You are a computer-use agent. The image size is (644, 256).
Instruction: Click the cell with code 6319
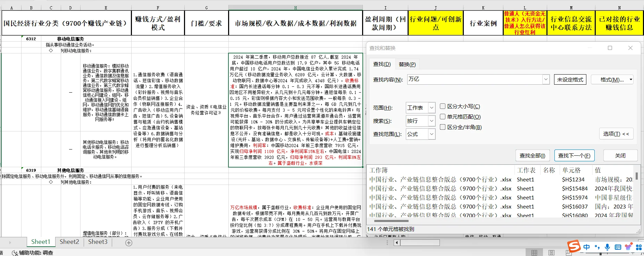point(31,170)
